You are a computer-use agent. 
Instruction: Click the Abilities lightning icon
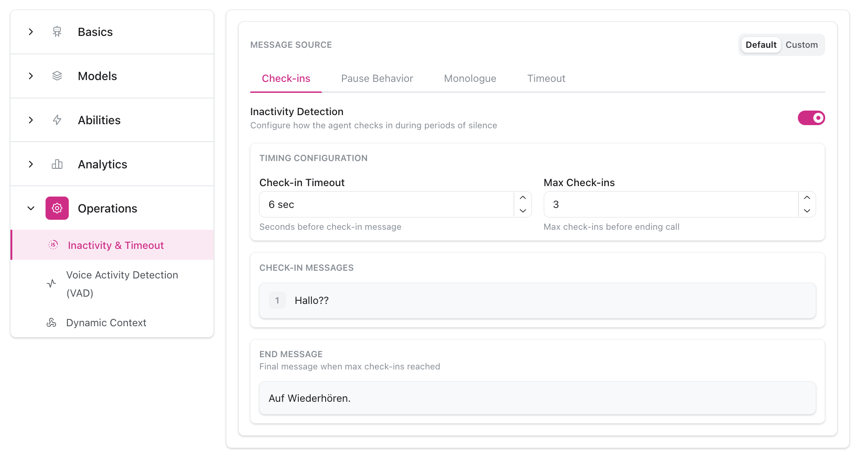[57, 120]
